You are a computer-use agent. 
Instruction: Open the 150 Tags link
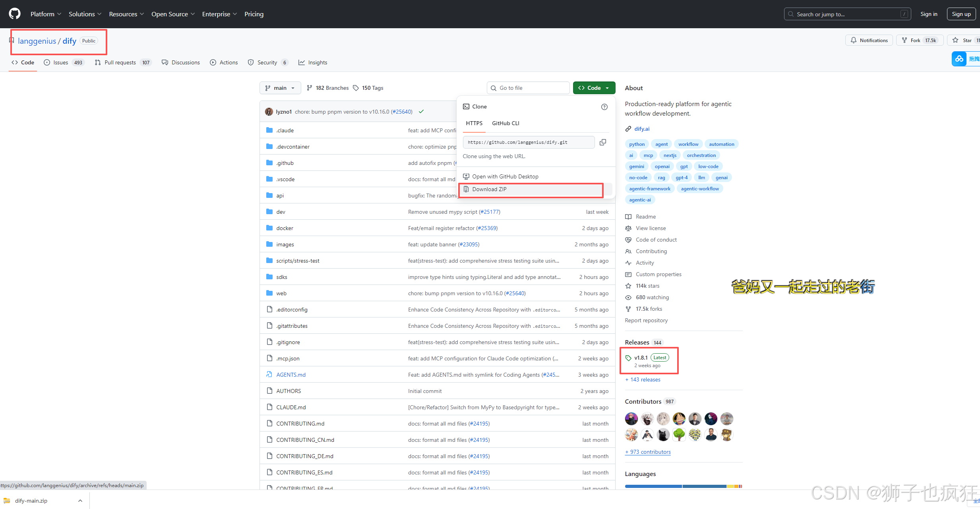[x=368, y=88]
